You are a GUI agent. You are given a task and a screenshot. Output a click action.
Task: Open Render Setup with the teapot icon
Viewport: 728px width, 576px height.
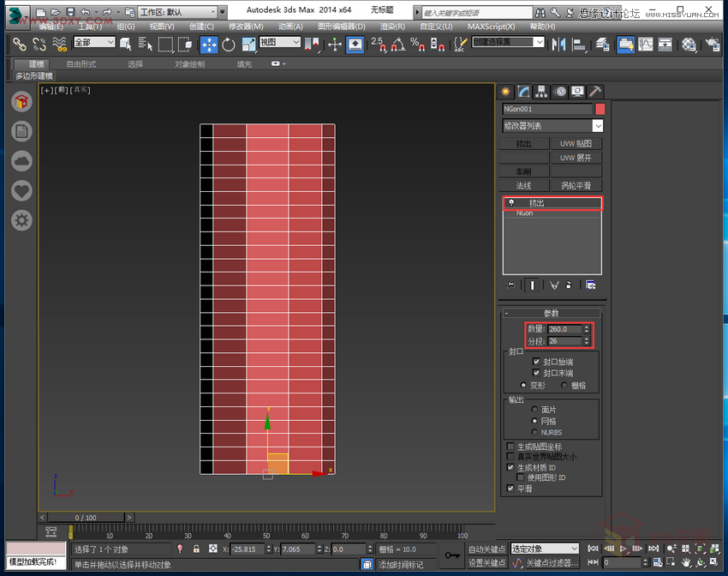pos(711,44)
